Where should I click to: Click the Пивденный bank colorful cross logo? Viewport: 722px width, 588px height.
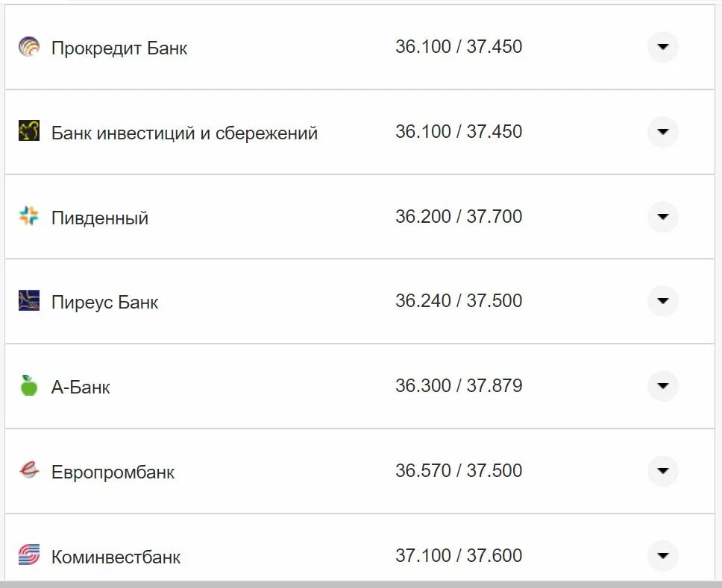(x=28, y=215)
